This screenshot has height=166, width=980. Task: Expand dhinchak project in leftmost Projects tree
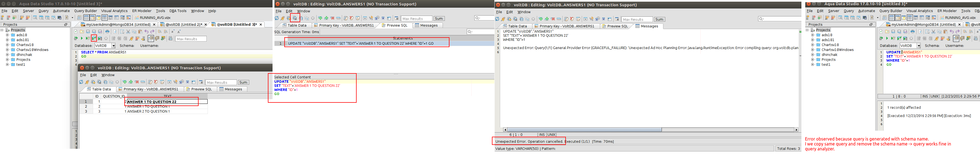coord(7,55)
